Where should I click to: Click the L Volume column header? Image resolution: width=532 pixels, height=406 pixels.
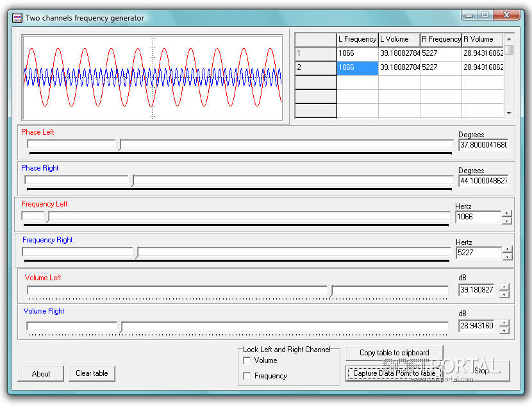(399, 40)
